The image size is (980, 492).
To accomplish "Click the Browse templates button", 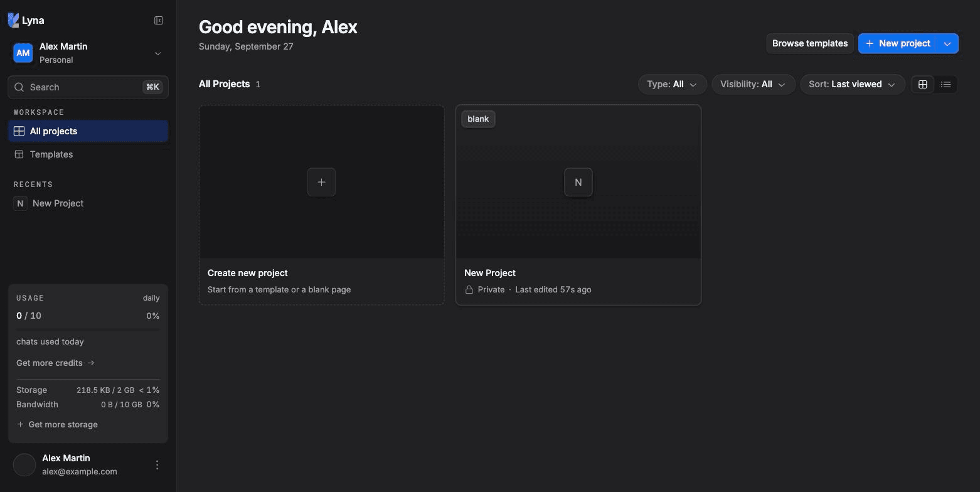I will (x=809, y=43).
